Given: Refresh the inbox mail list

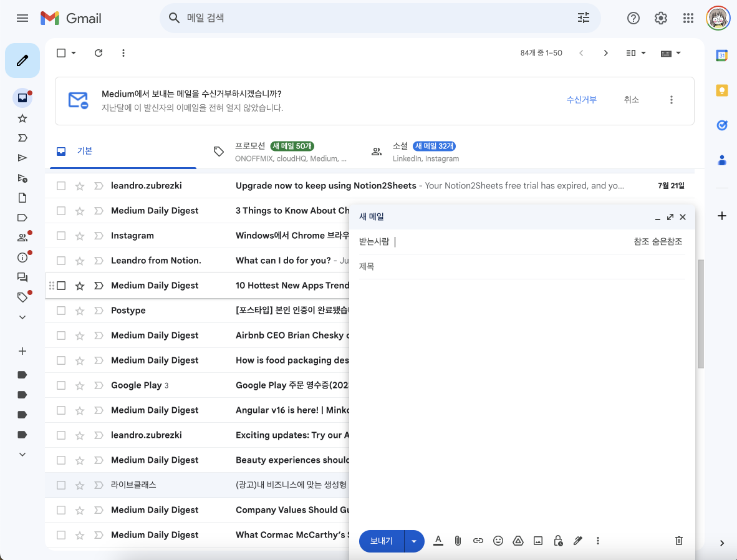Looking at the screenshot, I should 99,53.
